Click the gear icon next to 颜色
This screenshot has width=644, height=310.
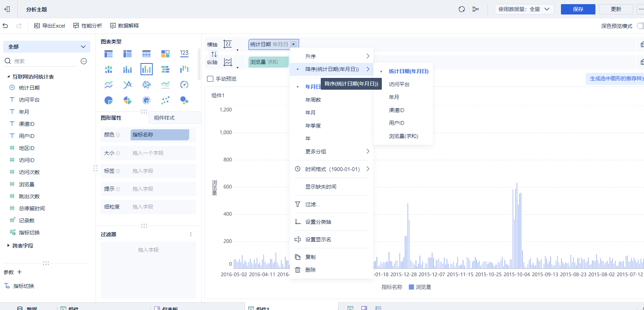[118, 135]
